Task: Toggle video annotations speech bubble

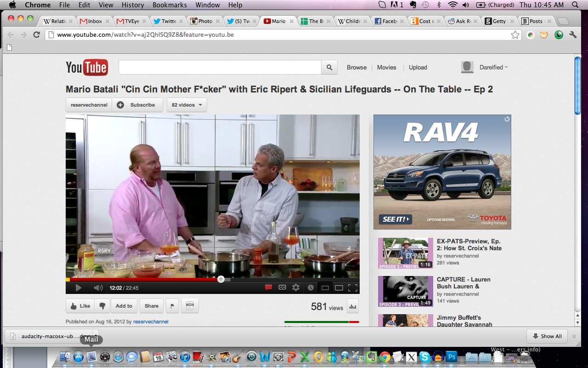Action: [x=268, y=288]
